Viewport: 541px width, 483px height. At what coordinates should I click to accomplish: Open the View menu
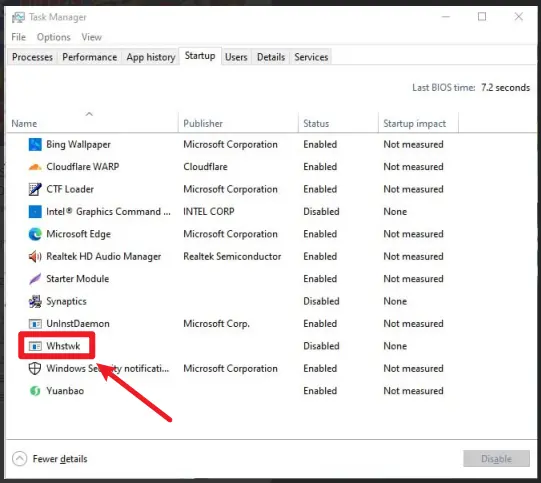(91, 37)
